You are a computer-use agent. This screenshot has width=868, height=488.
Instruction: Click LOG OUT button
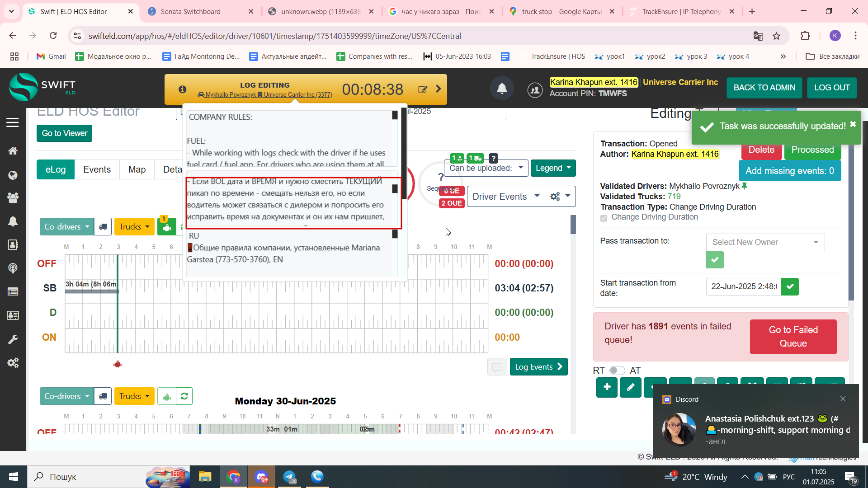[x=832, y=88]
